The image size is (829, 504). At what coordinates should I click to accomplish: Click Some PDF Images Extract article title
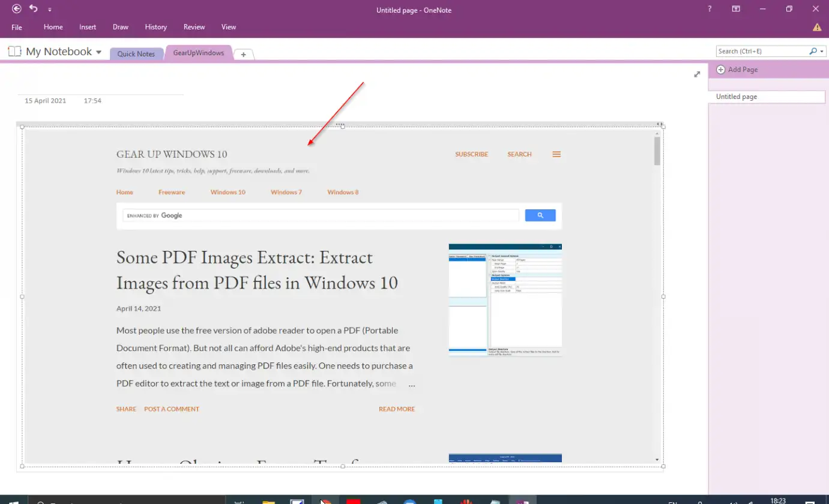tap(257, 269)
